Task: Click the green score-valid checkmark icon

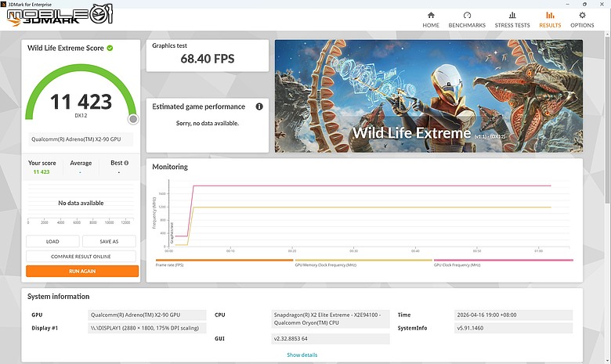Action: (x=110, y=48)
